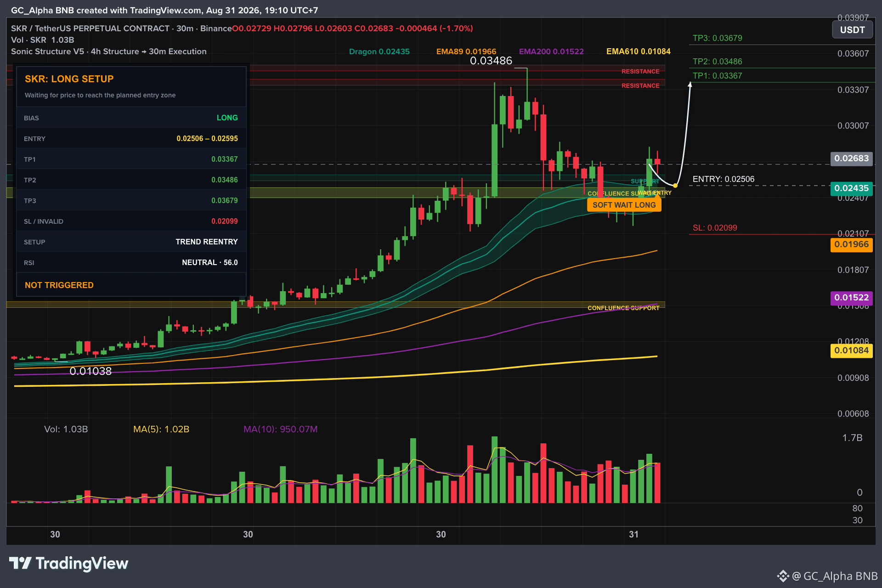Click the entry range '0.02506 – 0.02595'
882x588 pixels.
tap(207, 139)
